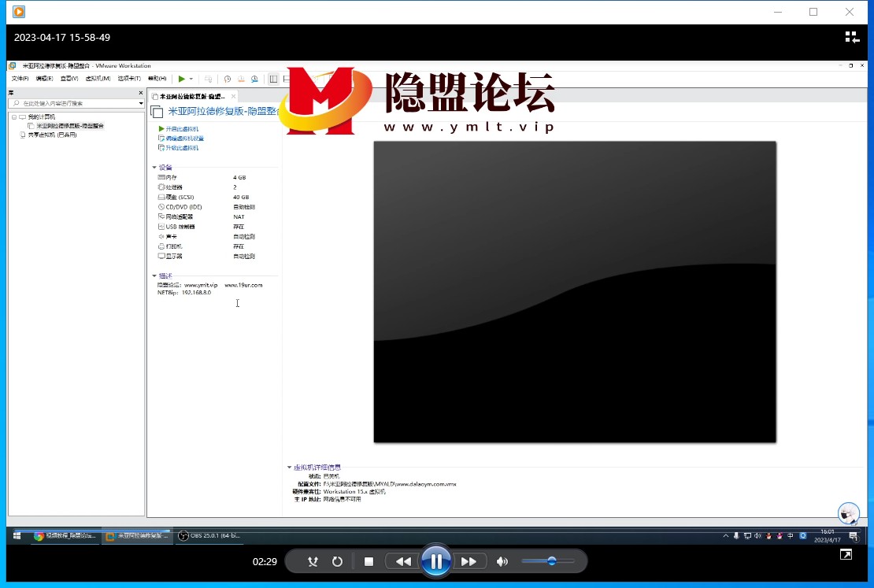Image resolution: width=874 pixels, height=588 pixels.
Task: Switch to OBS 25.0.1 taskbar window
Action: (209, 535)
